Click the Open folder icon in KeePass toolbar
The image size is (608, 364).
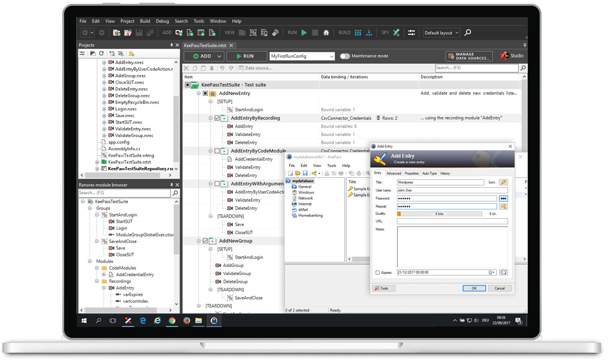click(x=297, y=173)
